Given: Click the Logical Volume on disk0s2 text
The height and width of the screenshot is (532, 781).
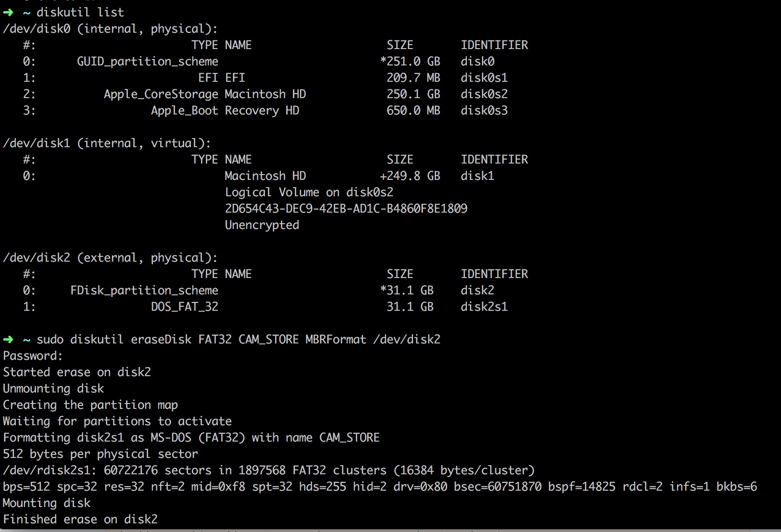Looking at the screenshot, I should tap(309, 192).
